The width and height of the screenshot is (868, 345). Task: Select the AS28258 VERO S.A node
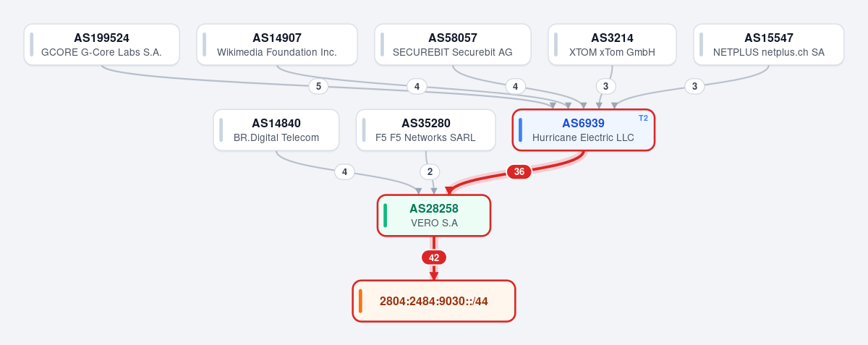434,216
